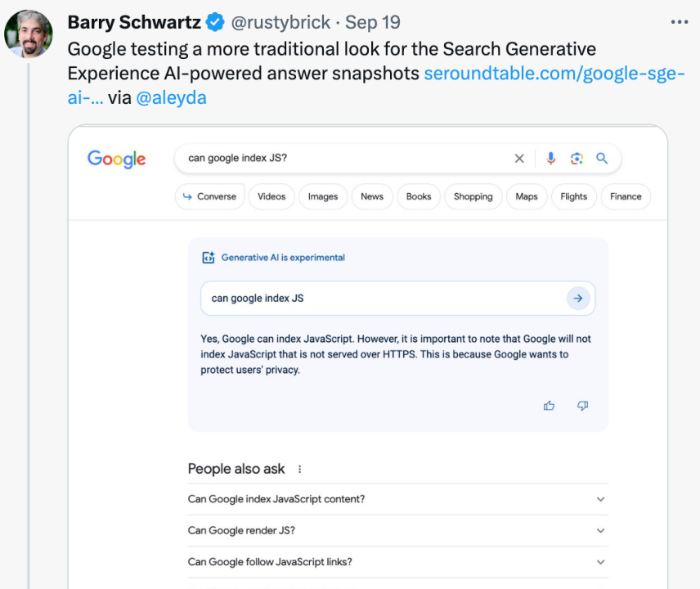700x589 pixels.
Task: Click the Google Lens camera icon
Action: click(x=577, y=159)
